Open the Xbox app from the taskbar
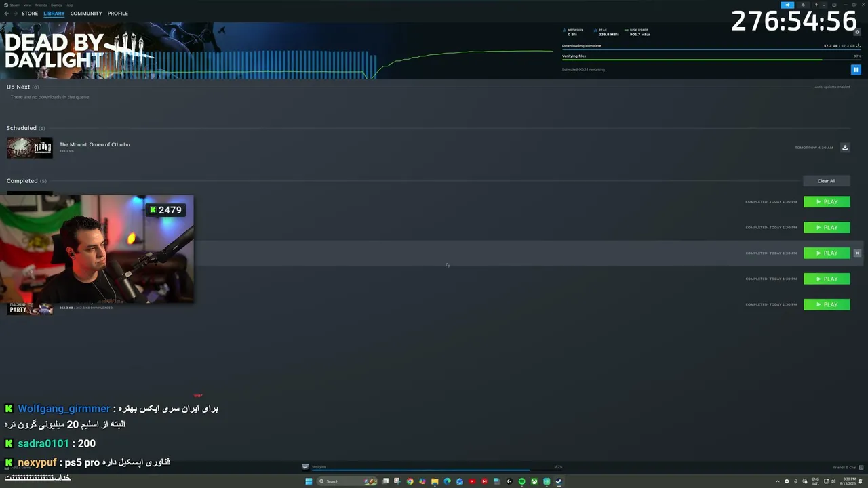The height and width of the screenshot is (488, 868). (x=534, y=481)
